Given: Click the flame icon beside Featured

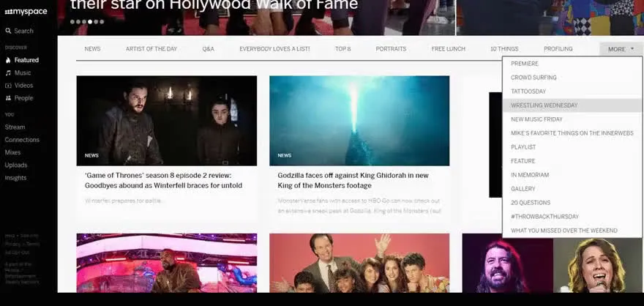Looking at the screenshot, I should pyautogui.click(x=8, y=60).
